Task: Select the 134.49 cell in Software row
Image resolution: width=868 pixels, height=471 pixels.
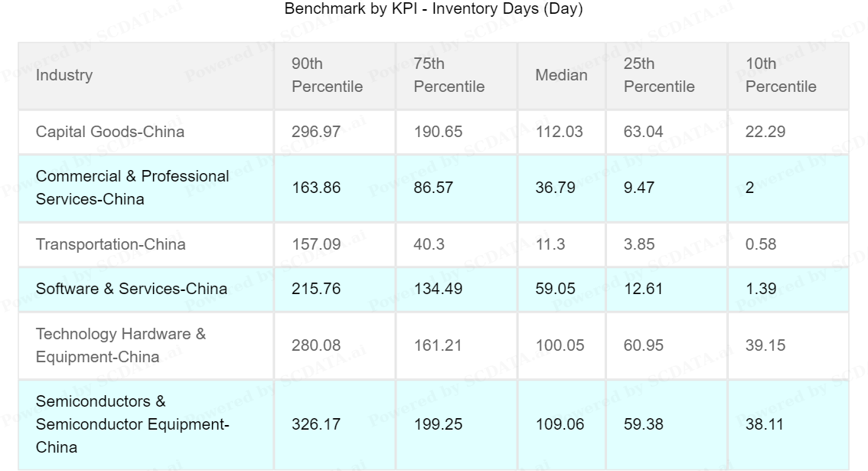Action: click(x=438, y=289)
